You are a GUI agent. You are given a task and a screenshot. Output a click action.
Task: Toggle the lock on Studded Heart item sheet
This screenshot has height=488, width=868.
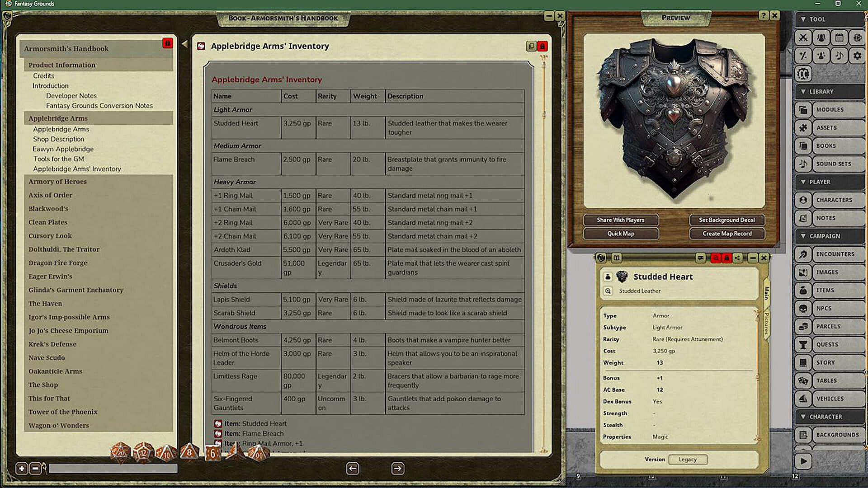726,258
